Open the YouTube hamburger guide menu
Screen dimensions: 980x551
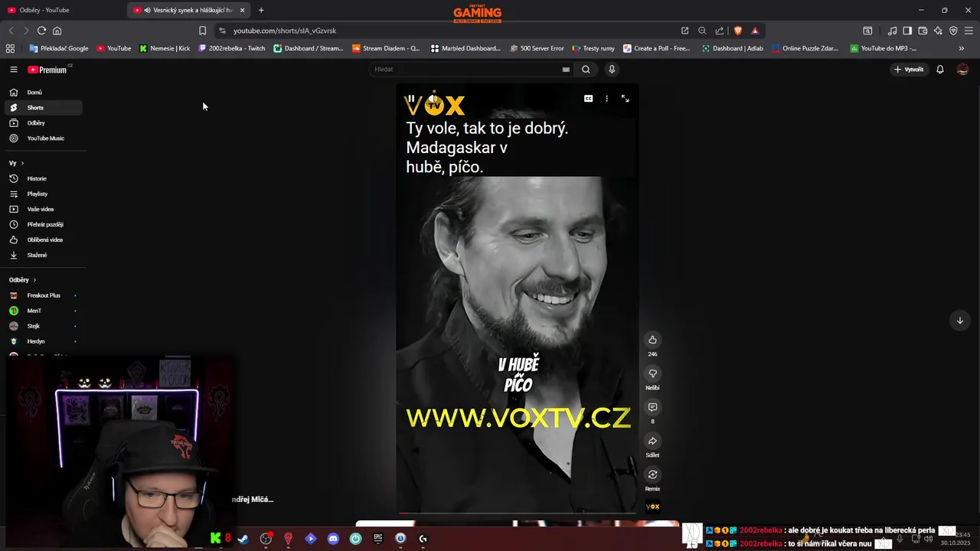coord(13,70)
